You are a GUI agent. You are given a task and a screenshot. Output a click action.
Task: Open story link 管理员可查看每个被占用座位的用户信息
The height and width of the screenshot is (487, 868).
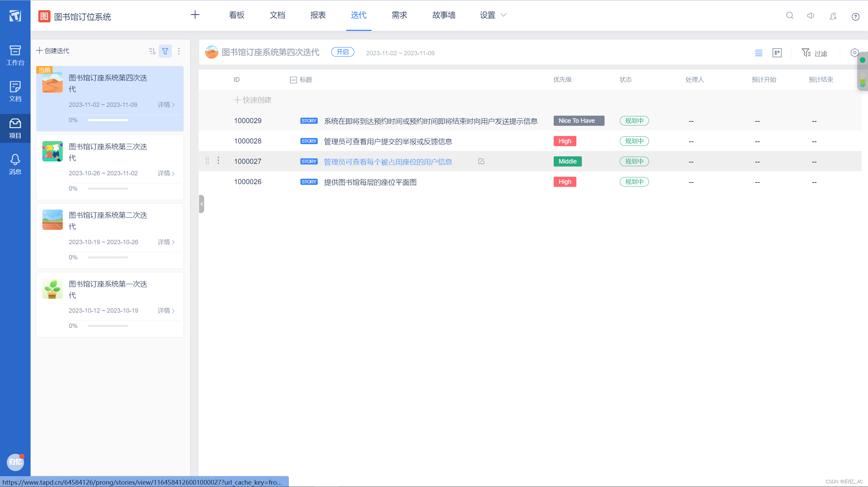(x=388, y=162)
